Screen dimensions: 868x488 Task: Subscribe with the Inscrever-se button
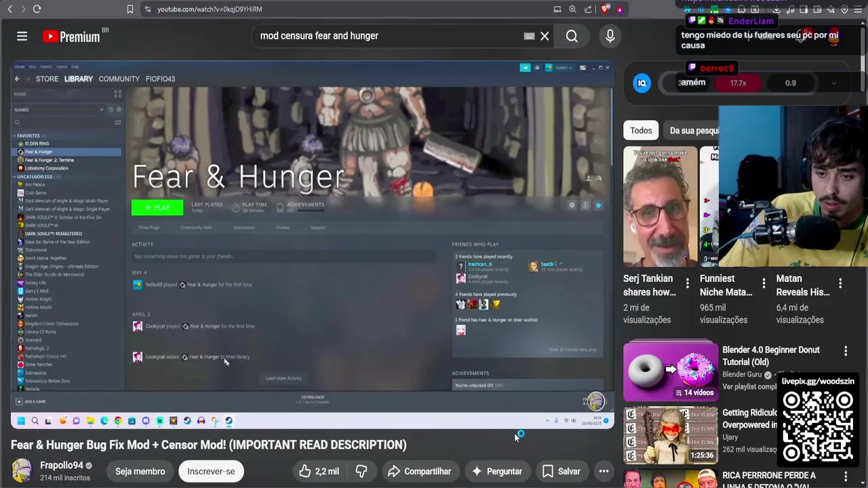[x=211, y=471]
